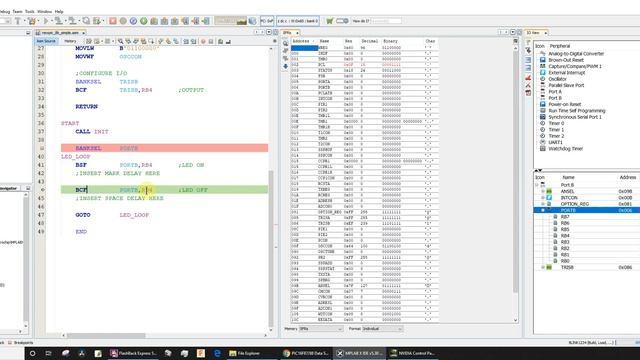Open the Help menu
This screenshot has width=640, height=360.
[59, 11]
